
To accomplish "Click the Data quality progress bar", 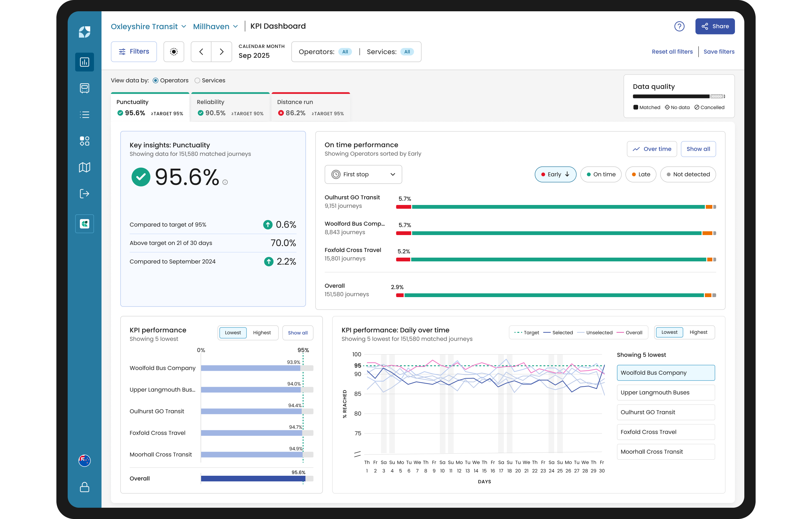I will coord(679,97).
